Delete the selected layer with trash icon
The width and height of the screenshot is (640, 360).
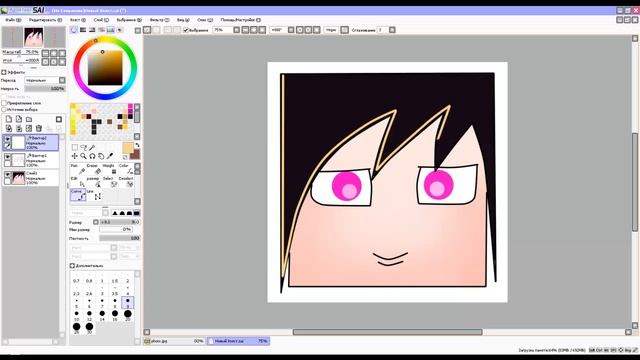tap(39, 128)
